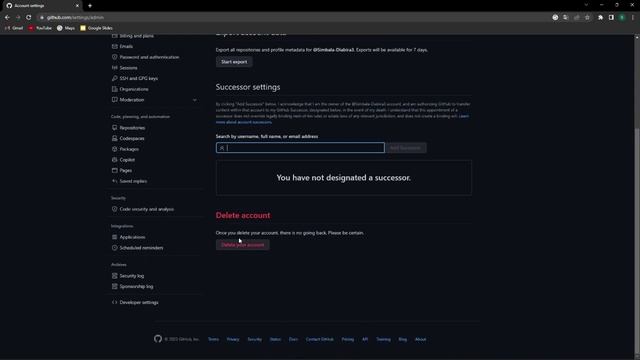Image resolution: width=640 pixels, height=360 pixels.
Task: Click the share page icon
Action: point(576,18)
